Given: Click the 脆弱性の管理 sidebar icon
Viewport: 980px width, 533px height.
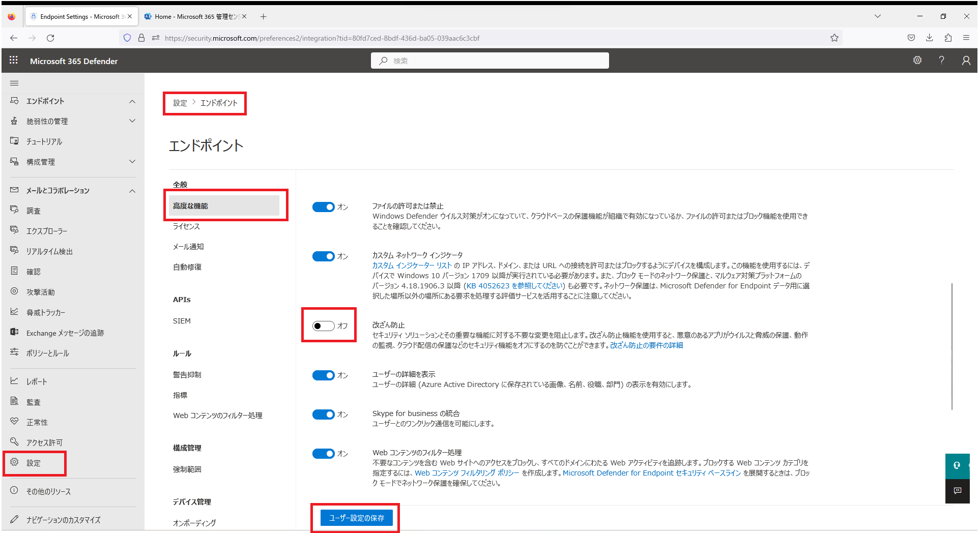Looking at the screenshot, I should point(14,121).
